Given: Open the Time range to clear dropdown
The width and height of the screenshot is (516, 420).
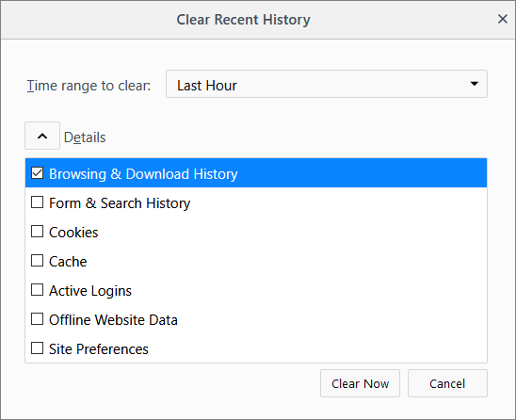Looking at the screenshot, I should (327, 84).
